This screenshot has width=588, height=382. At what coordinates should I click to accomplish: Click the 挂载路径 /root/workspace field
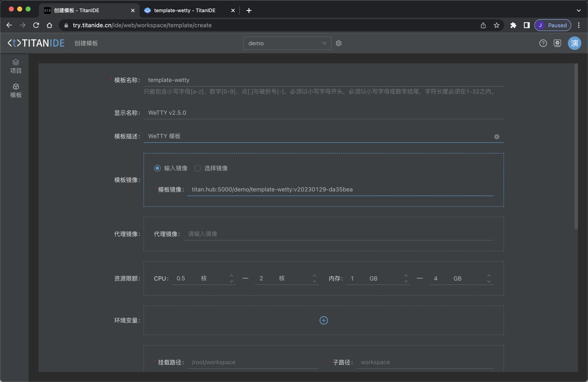(x=253, y=362)
